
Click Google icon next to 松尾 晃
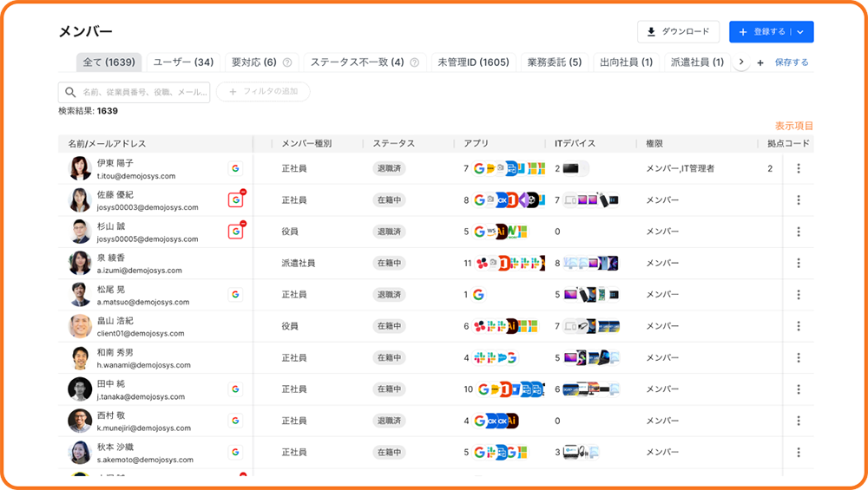coord(235,294)
